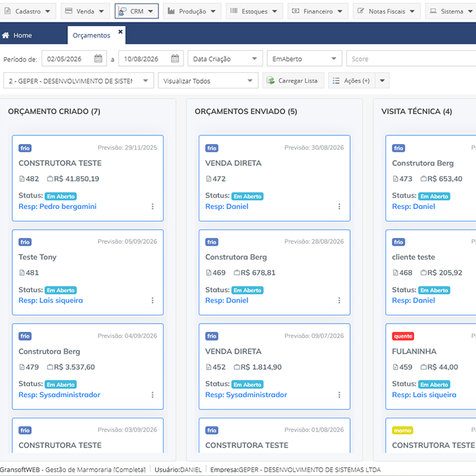
Task: Click Em Aberto status badge on quote 469
Action: [x=248, y=290]
